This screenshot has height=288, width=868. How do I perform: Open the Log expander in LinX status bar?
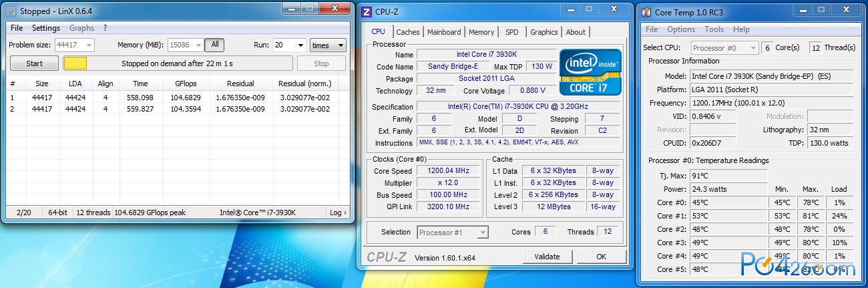click(x=338, y=212)
